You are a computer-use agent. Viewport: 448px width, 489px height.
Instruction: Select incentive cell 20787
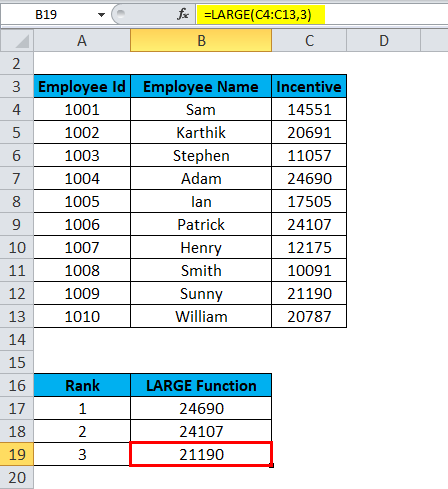pyautogui.click(x=309, y=316)
